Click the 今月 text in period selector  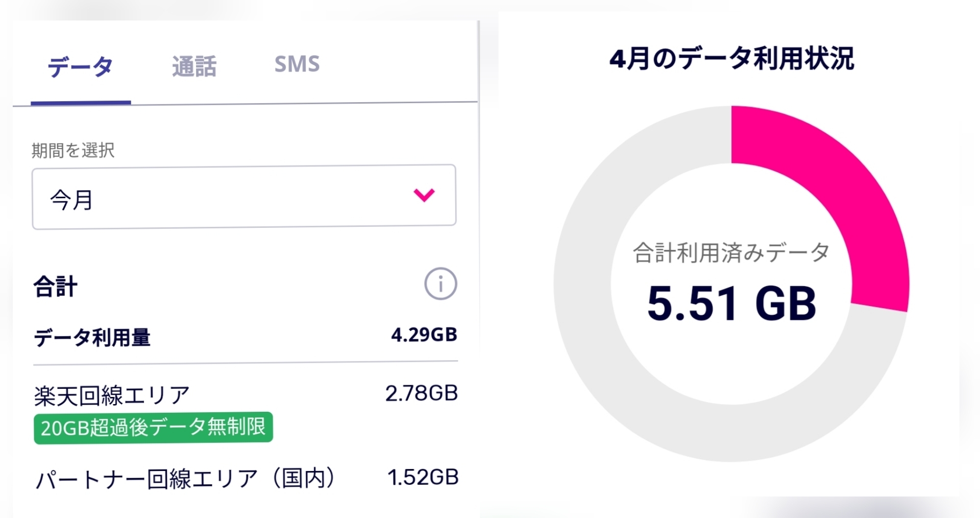pos(71,199)
